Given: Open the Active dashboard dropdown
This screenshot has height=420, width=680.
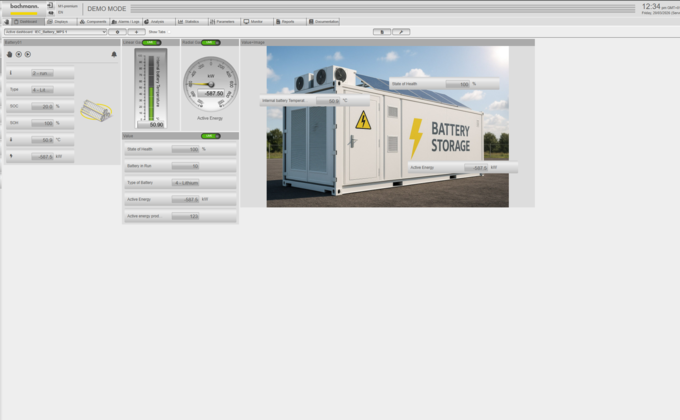Looking at the screenshot, I should 54,32.
